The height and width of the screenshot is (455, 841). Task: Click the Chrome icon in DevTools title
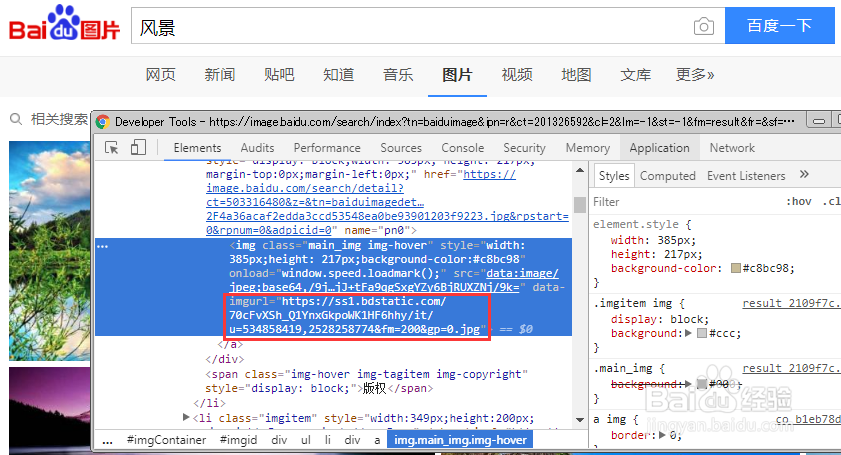tap(103, 122)
